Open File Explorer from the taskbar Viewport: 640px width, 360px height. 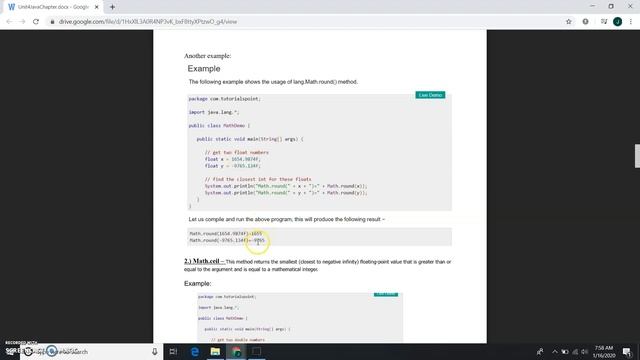click(x=215, y=351)
